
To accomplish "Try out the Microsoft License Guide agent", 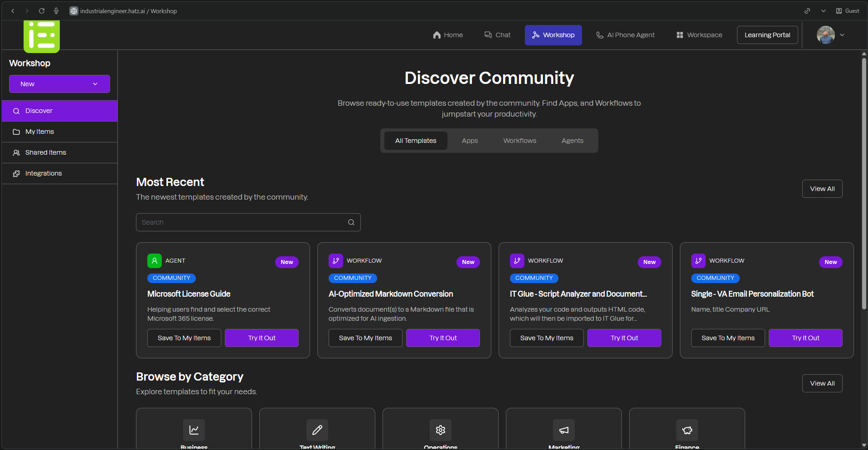I will [x=262, y=338].
